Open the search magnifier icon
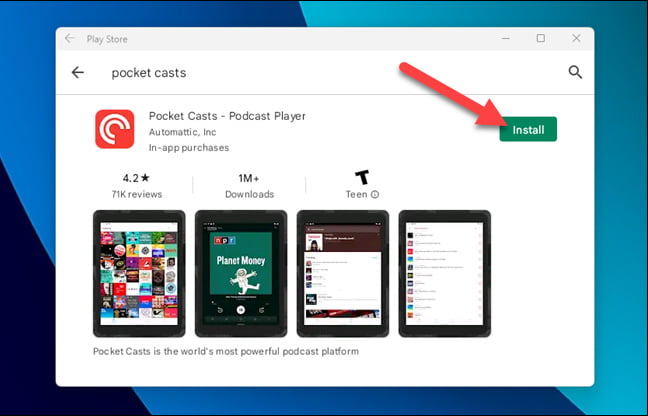 575,72
